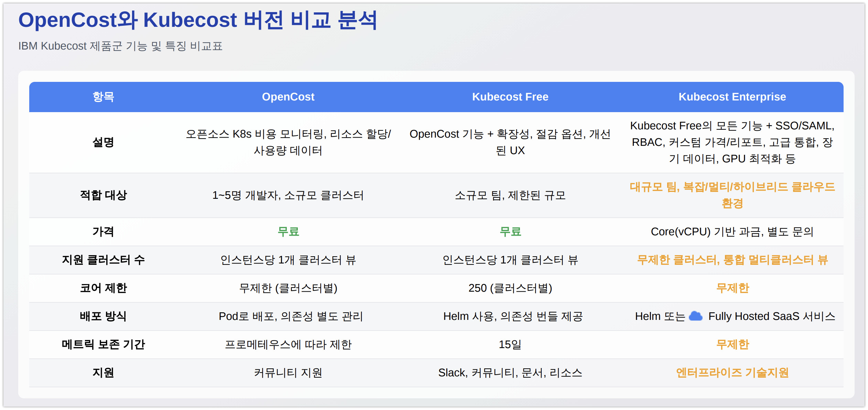The image size is (868, 410).
Task: Click the 가격 row label
Action: coord(103,232)
